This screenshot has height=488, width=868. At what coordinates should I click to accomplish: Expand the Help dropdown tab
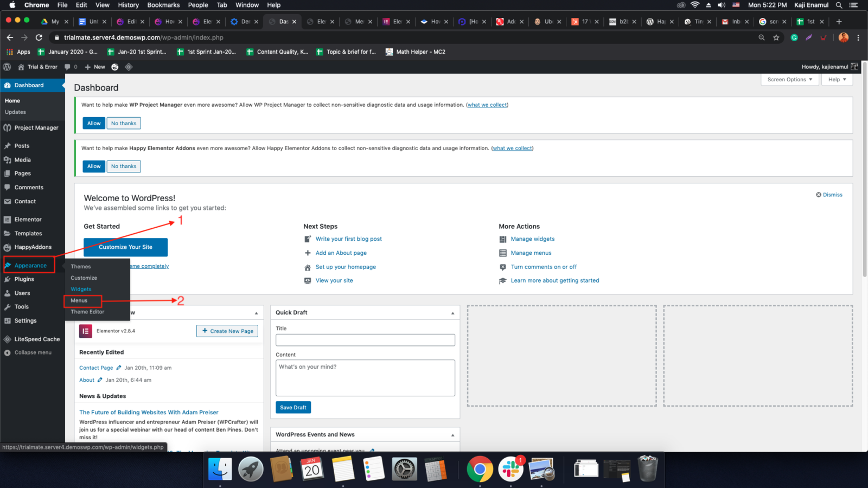pyautogui.click(x=837, y=80)
